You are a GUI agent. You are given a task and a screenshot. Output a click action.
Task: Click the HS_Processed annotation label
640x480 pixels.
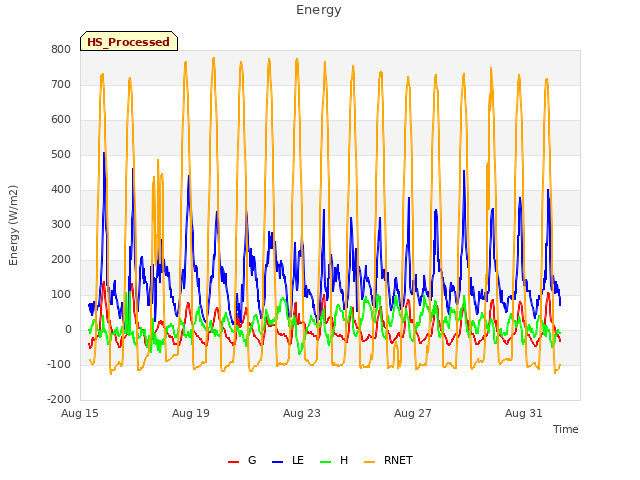tap(129, 42)
